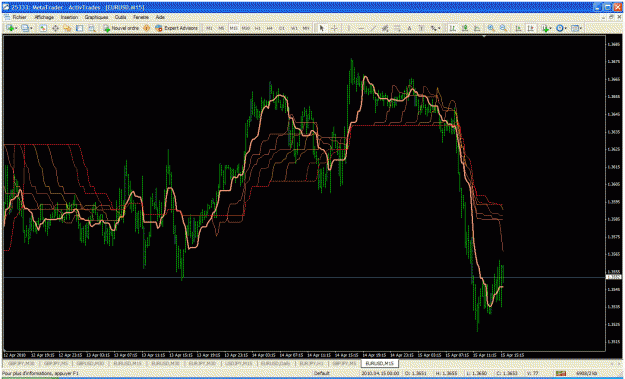Switch timeframe to MN
Viewport: 625px width, 379px height.
pos(306,28)
